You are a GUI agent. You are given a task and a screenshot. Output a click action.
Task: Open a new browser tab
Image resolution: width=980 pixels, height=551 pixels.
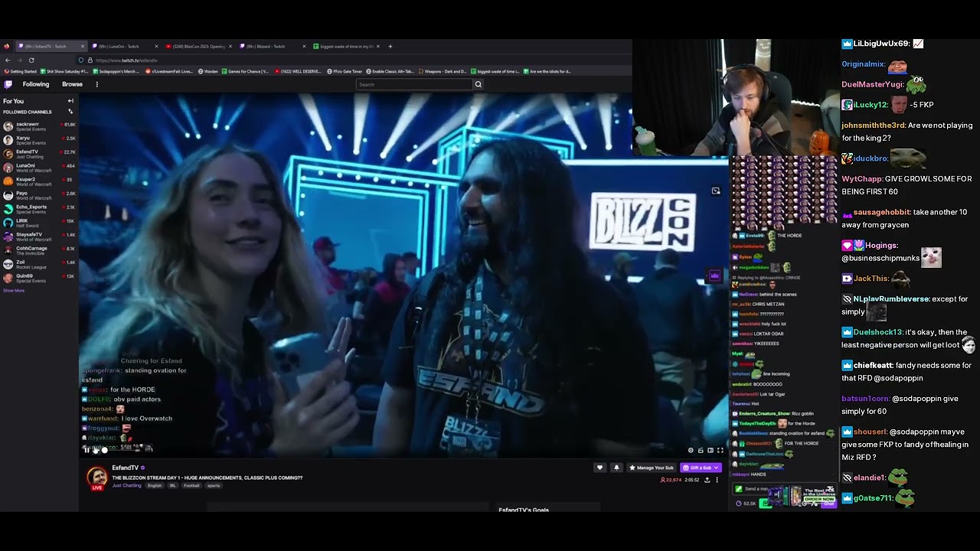pyautogui.click(x=390, y=46)
